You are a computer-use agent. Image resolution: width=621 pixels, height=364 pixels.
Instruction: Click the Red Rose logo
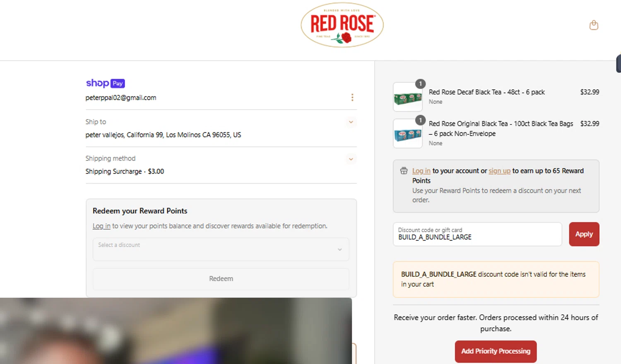point(342,25)
